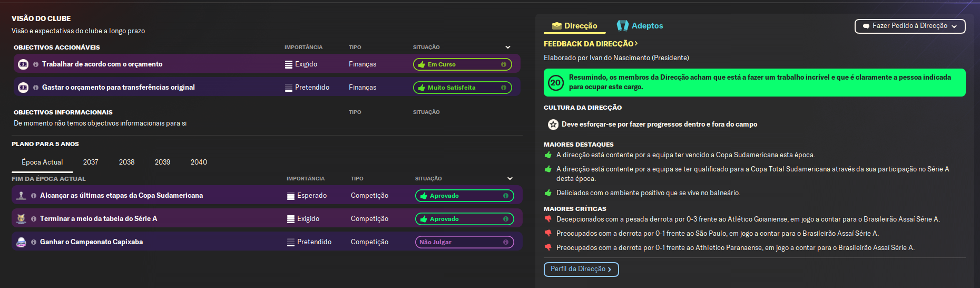Click info icon beside Trabalhar de acordo com o orçamento

coord(36,64)
